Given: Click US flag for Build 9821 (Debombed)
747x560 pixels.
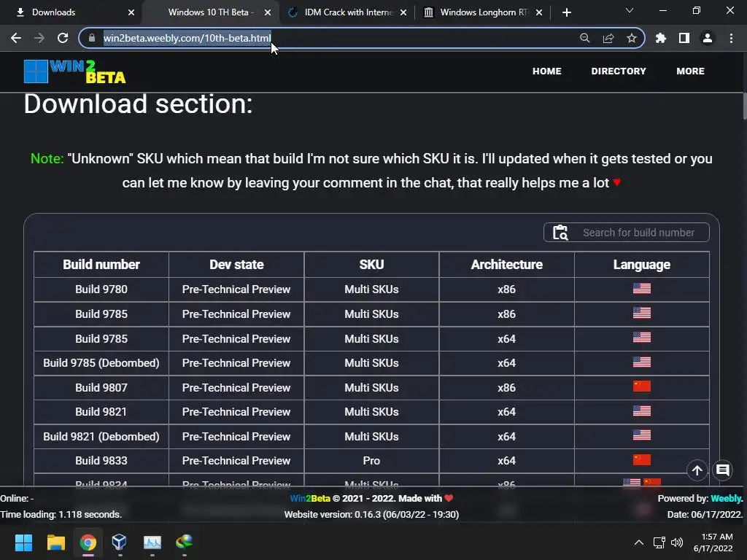Looking at the screenshot, I should pyautogui.click(x=642, y=435).
